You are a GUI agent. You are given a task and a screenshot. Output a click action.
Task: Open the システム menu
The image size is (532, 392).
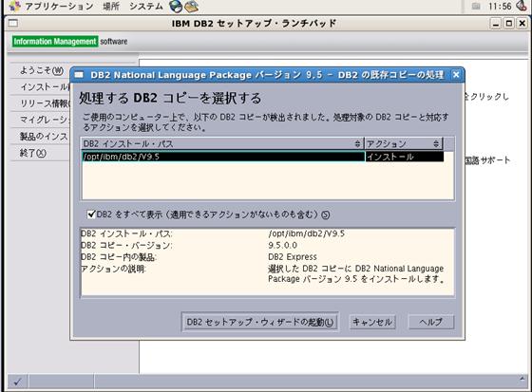[146, 6]
